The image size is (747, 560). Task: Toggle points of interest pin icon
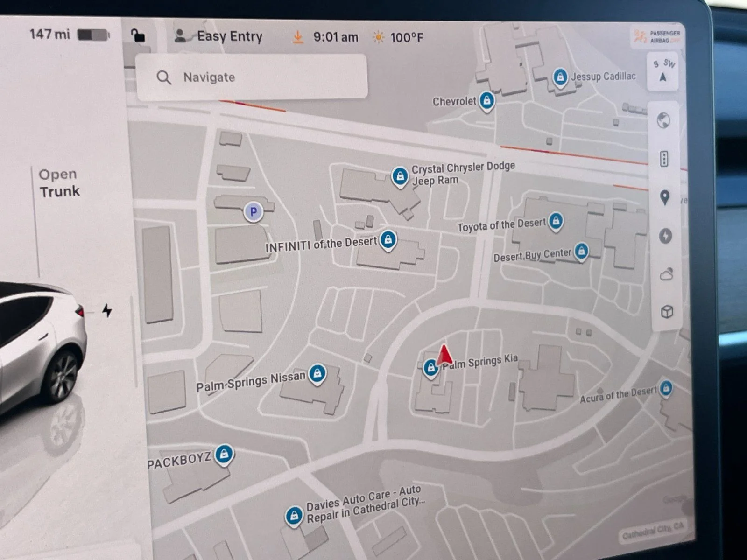click(665, 198)
